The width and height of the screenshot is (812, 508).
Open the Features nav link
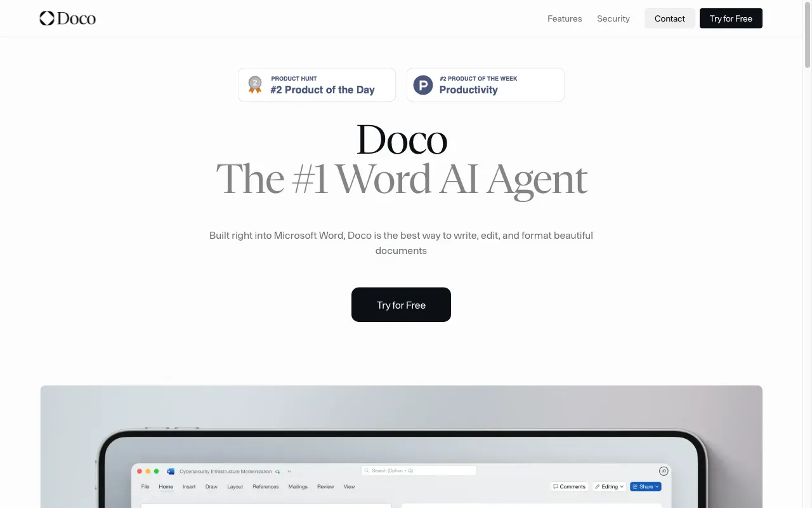(565, 18)
